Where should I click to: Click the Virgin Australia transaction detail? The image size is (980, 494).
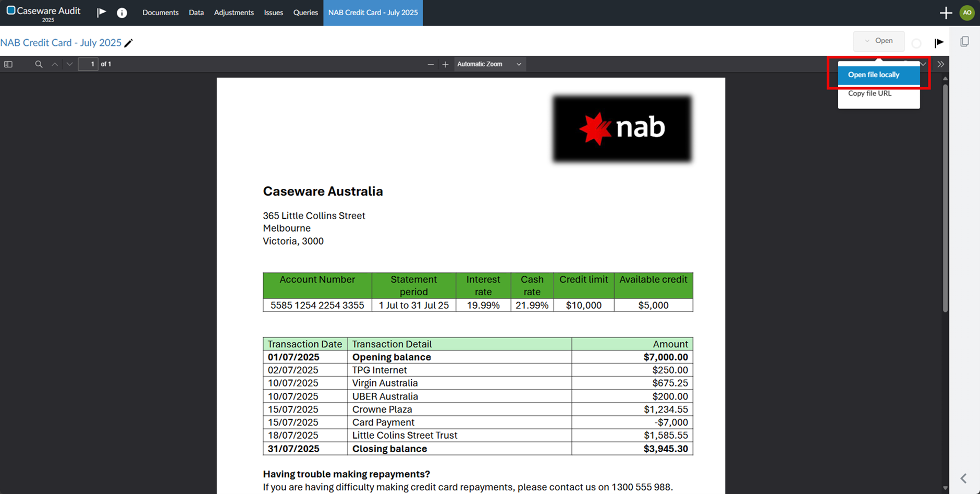click(385, 383)
